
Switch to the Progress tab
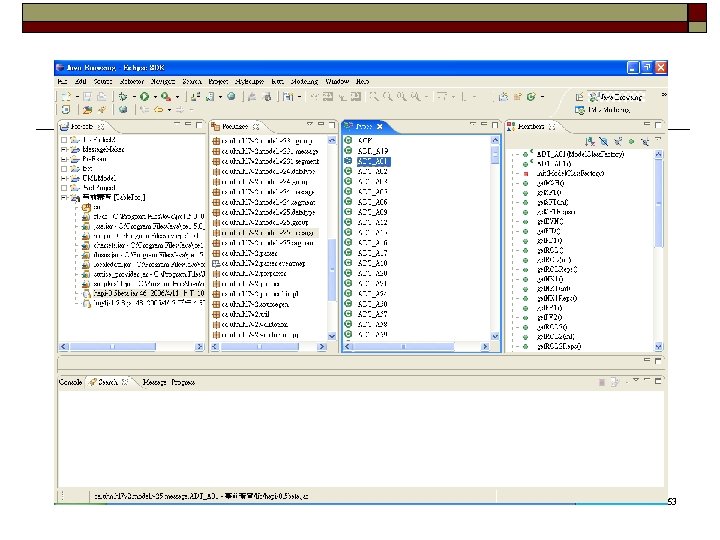[x=183, y=382]
